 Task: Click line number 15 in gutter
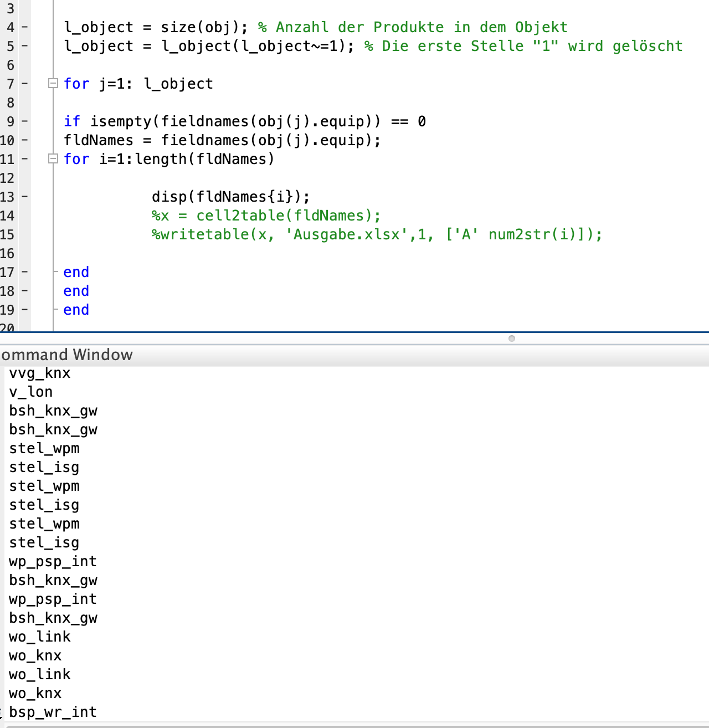(7, 234)
